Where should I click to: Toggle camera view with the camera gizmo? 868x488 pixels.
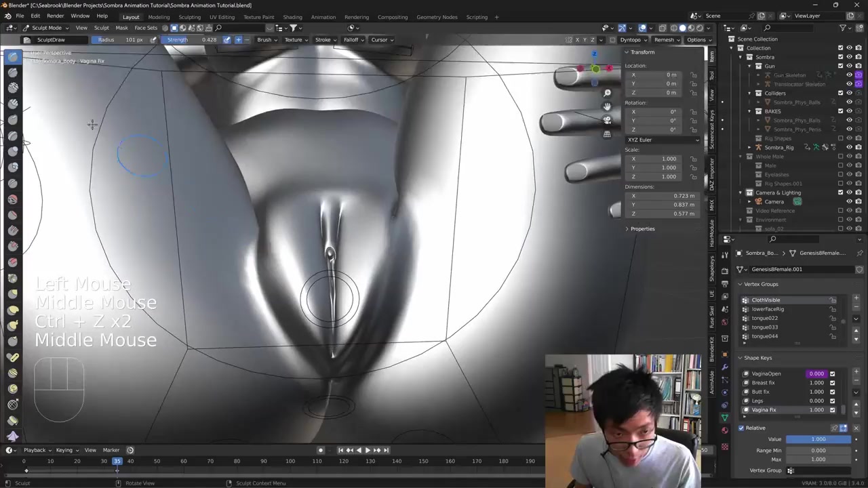607,120
